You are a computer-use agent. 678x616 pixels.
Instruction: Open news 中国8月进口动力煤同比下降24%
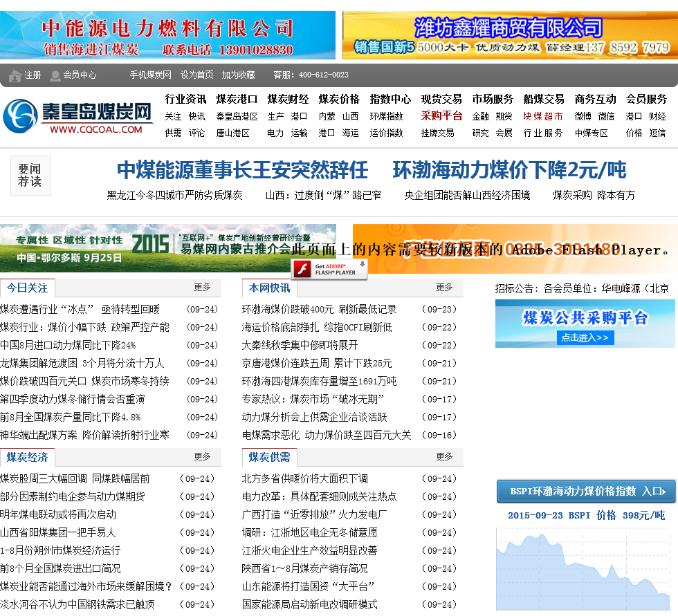pyautogui.click(x=68, y=346)
